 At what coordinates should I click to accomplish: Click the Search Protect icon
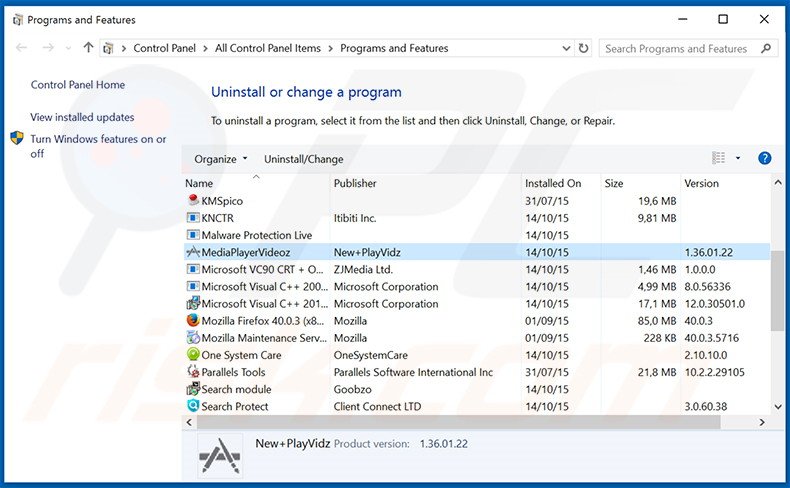[193, 405]
